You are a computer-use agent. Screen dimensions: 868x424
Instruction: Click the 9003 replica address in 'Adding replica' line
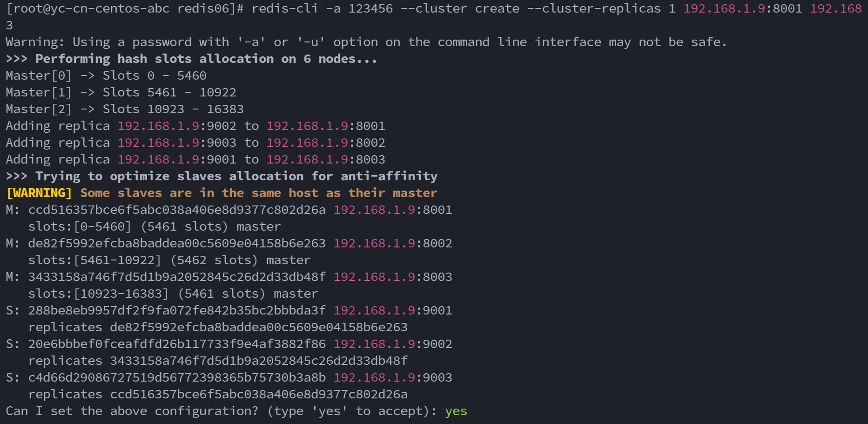pyautogui.click(x=177, y=143)
